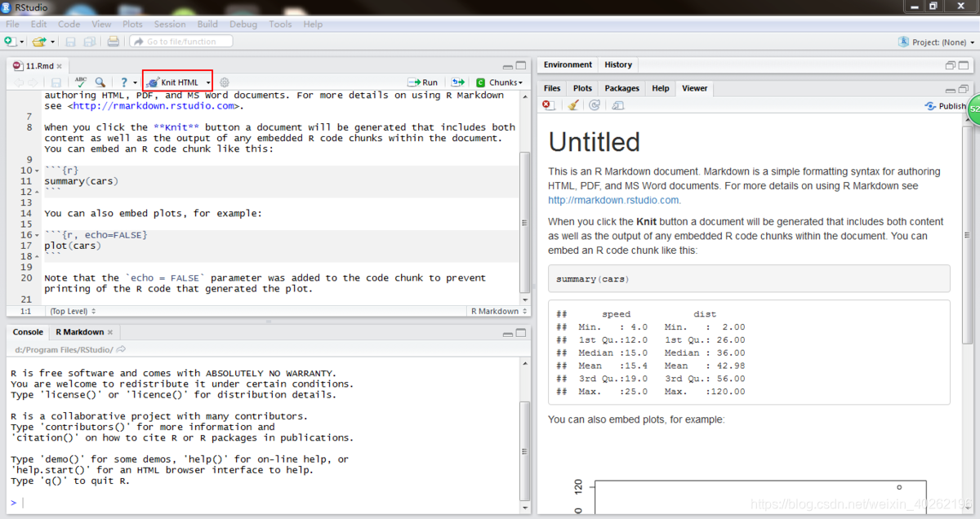Viewport: 980px width, 519px height.
Task: Open the Build menu
Action: pos(207,24)
